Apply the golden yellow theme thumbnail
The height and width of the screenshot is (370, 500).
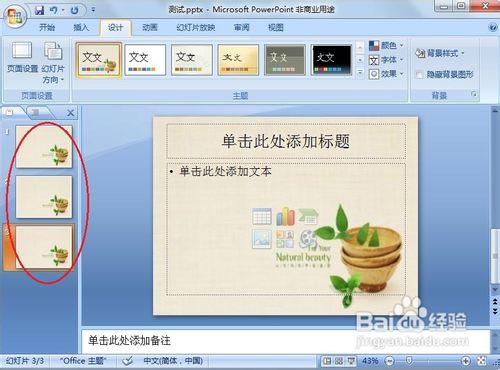pyautogui.click(x=238, y=60)
